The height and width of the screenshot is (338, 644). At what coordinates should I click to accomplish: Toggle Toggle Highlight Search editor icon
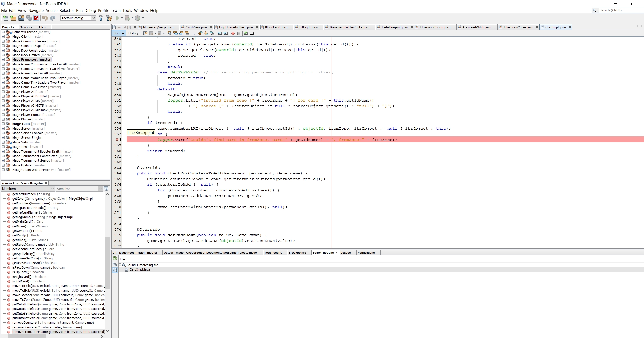pos(187,33)
